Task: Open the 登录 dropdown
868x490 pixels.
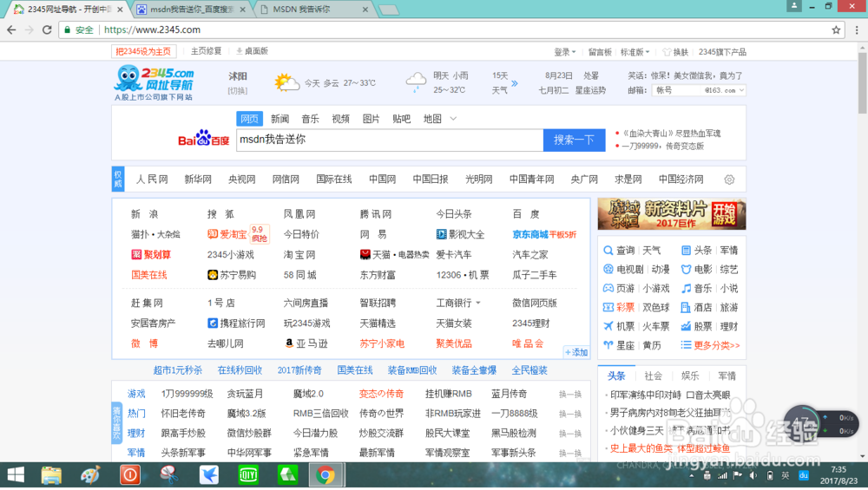Action: click(x=565, y=52)
